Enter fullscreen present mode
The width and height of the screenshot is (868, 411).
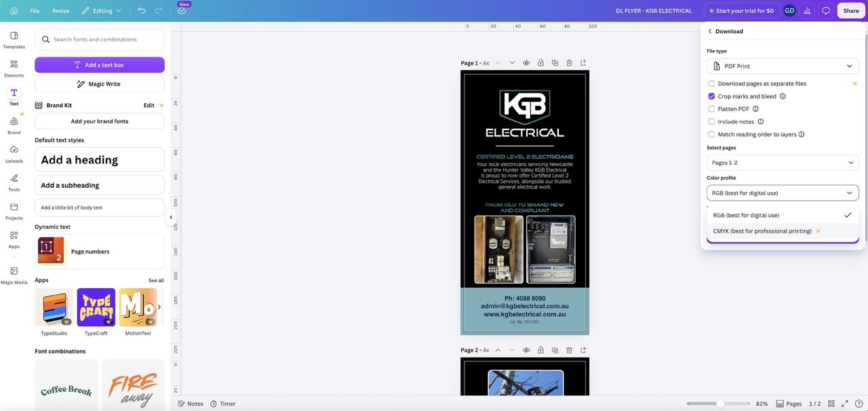(846, 404)
